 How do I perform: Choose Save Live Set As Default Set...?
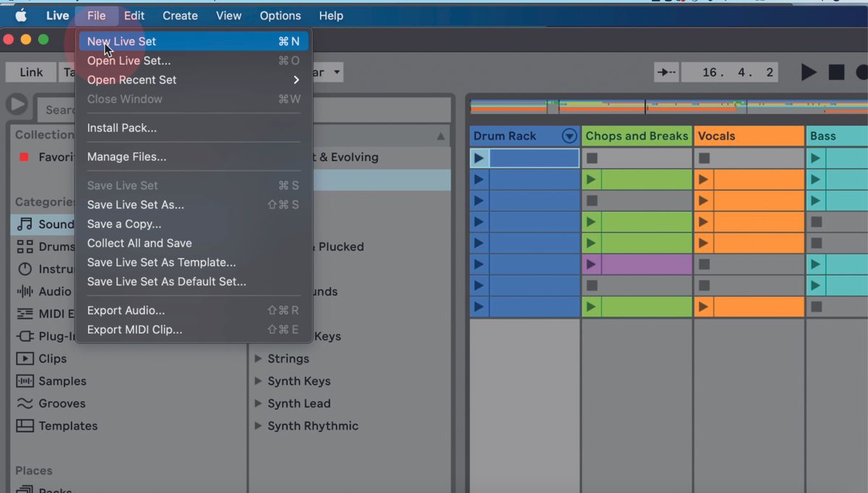pos(194,281)
